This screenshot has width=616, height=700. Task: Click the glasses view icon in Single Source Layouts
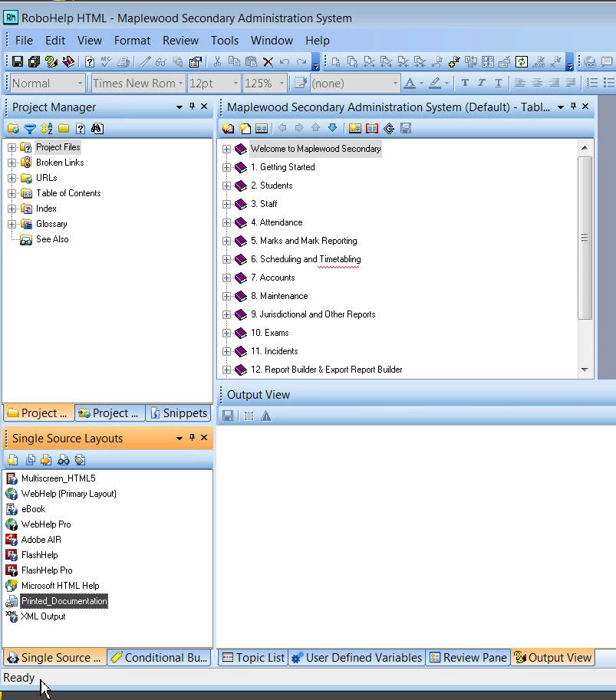point(64,460)
